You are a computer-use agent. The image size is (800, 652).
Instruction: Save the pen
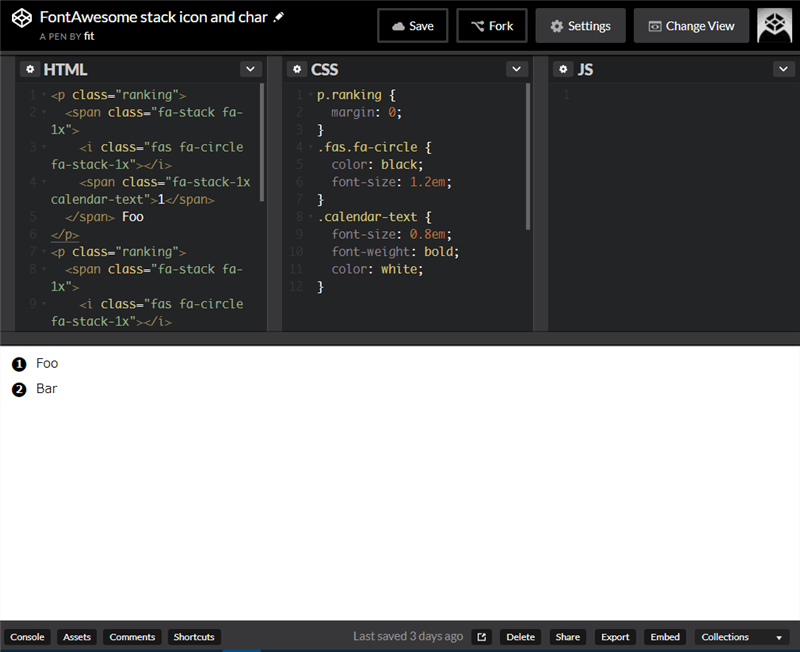click(412, 26)
